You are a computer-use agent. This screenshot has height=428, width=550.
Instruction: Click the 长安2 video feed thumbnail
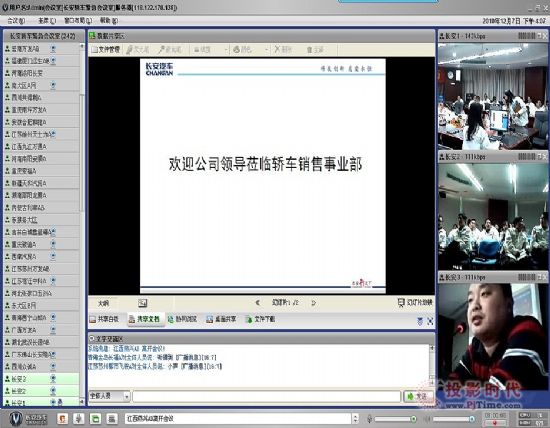coord(492,216)
